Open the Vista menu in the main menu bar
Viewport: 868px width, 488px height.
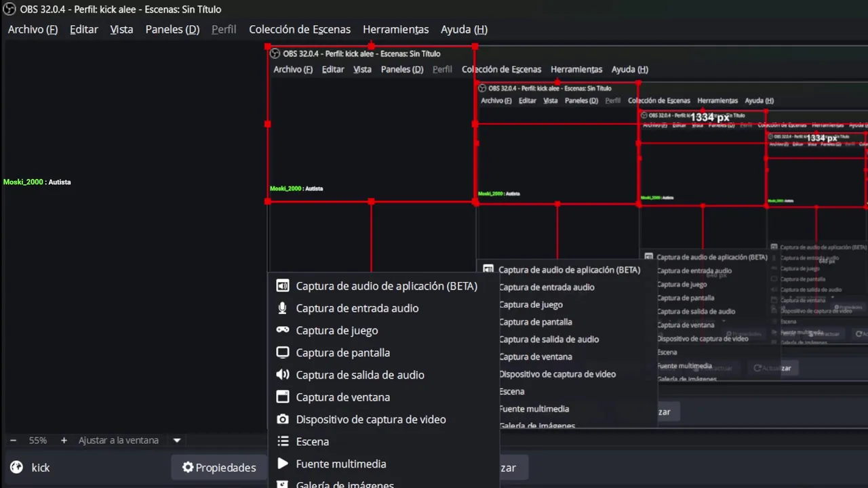[x=121, y=30]
